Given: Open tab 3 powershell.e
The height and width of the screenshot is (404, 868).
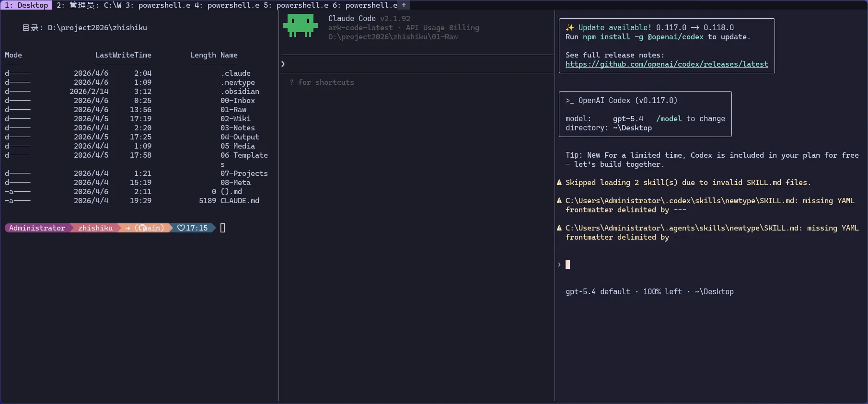Looking at the screenshot, I should point(158,5).
